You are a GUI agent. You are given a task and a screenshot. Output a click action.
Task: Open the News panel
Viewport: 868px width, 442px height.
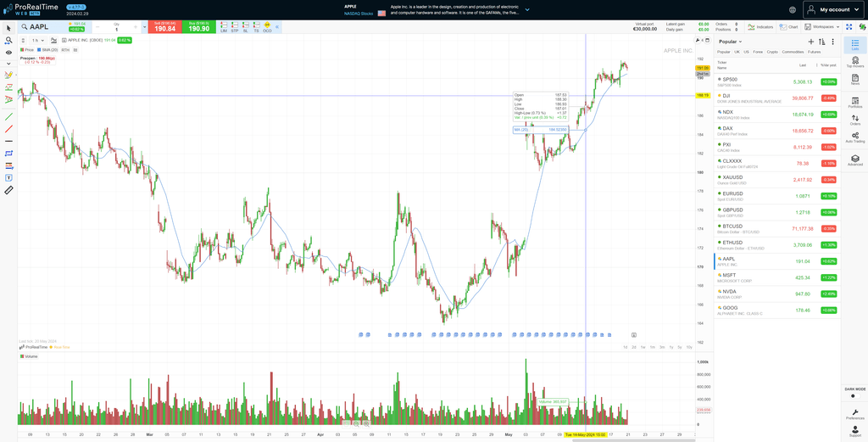[x=854, y=80]
